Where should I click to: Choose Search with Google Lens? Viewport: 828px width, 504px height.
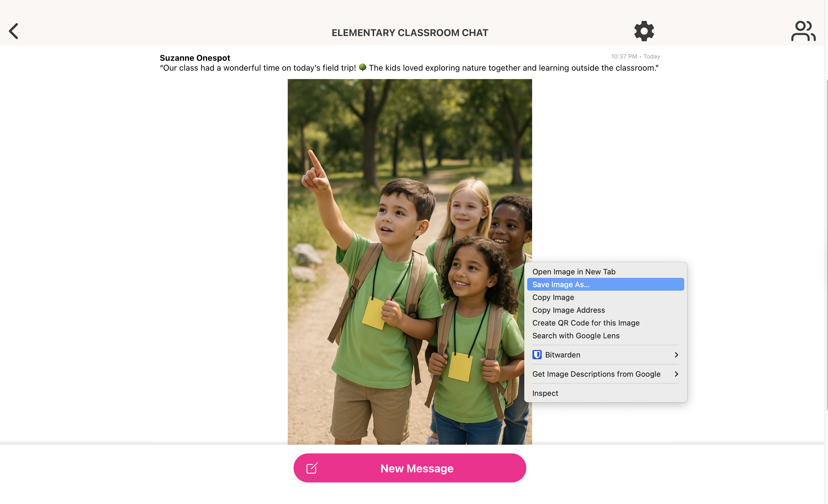coord(576,335)
